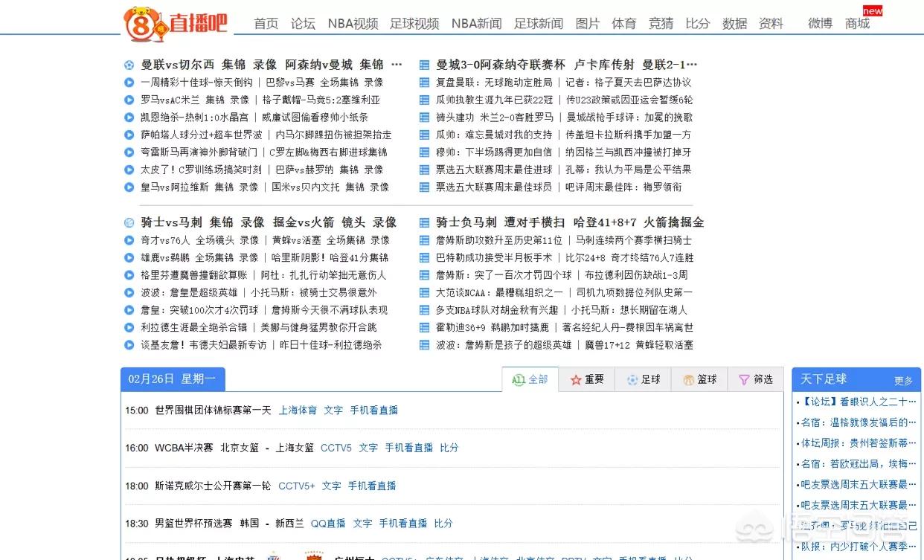924x560 pixels.
Task: Click play icon beside 奇才vs76人
Action: click(x=129, y=240)
